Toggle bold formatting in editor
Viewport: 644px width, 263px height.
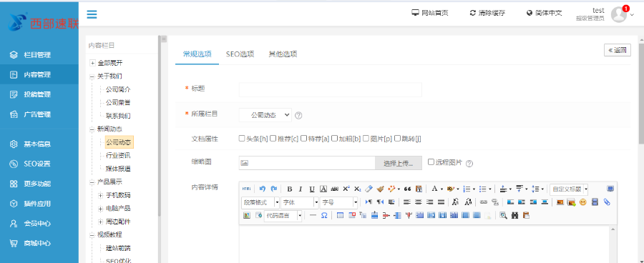tap(290, 189)
